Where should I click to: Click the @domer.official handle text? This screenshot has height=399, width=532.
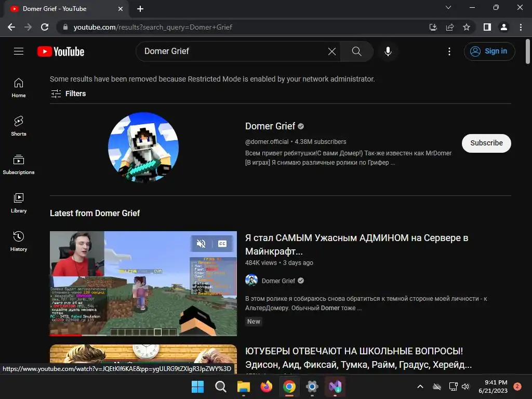click(x=267, y=142)
